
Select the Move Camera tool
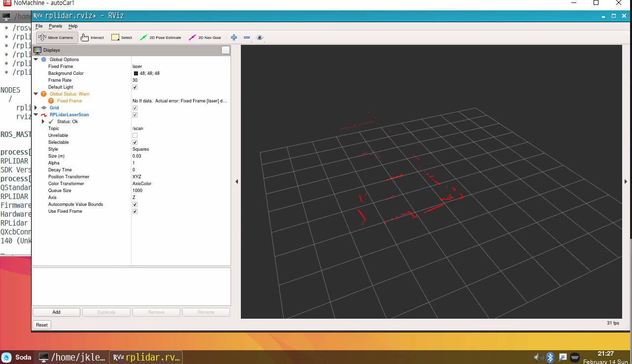56,37
